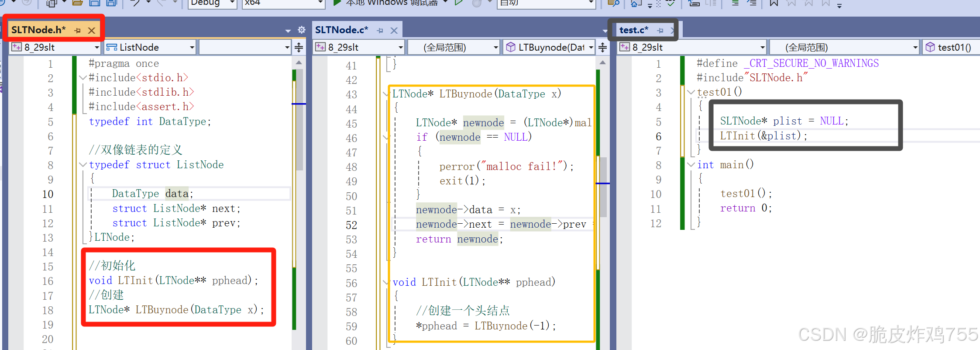
Task: Open the ListNode type dropdown
Action: tap(150, 47)
